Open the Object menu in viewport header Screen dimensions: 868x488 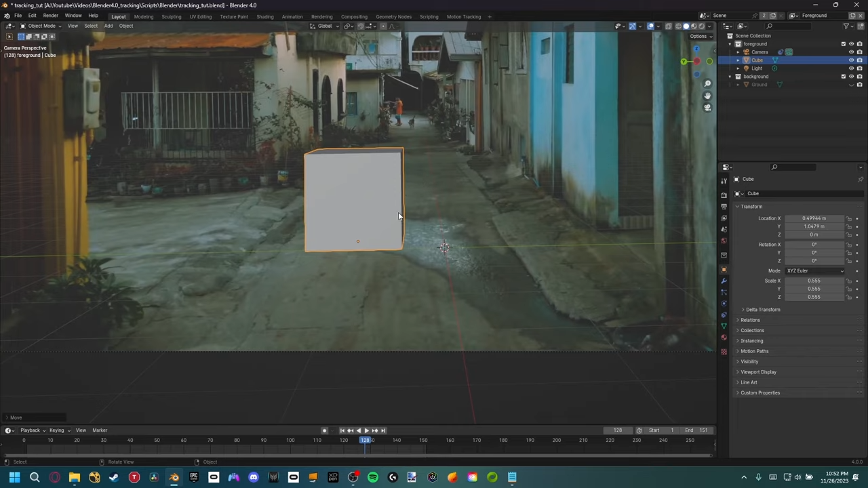125,26
